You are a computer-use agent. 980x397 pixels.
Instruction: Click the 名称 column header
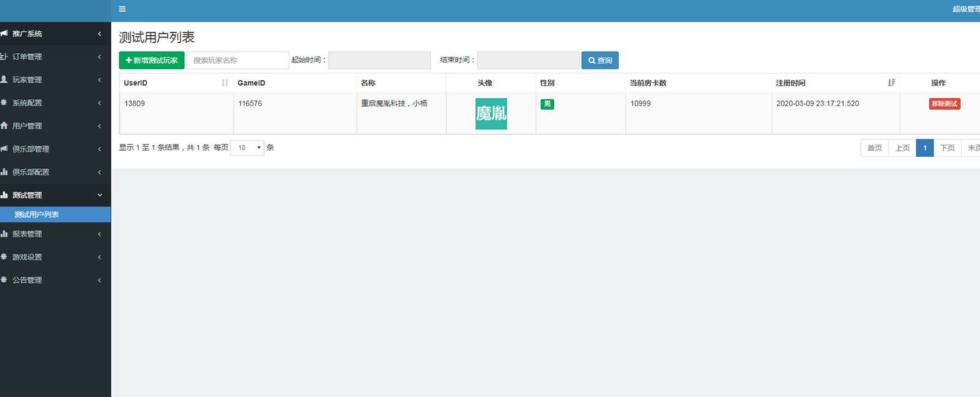click(368, 83)
